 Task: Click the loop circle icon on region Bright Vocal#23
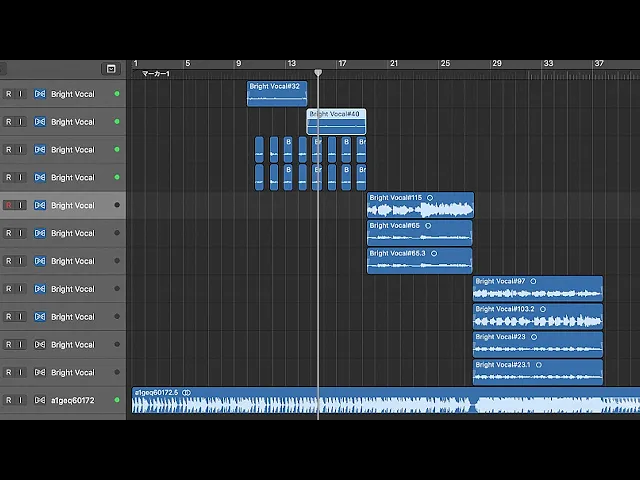[534, 337]
